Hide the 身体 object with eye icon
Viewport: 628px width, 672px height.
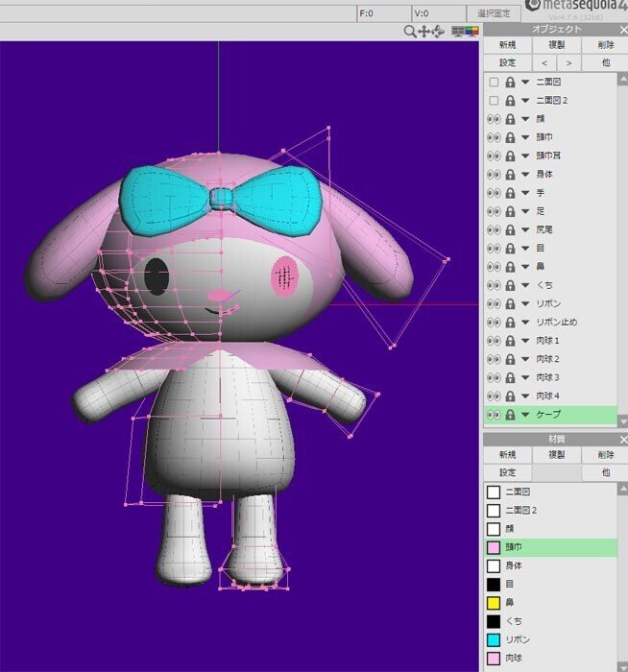[494, 175]
